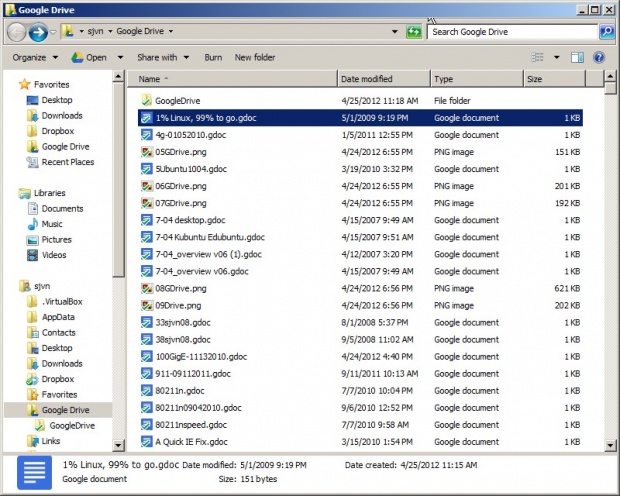Viewport: 620px width, 496px height.
Task: Click the Open toolbar button
Action: click(89, 58)
